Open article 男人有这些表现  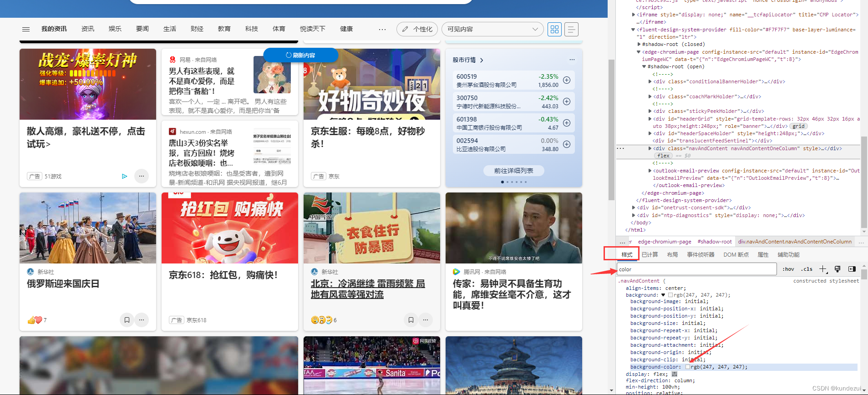pyautogui.click(x=202, y=81)
